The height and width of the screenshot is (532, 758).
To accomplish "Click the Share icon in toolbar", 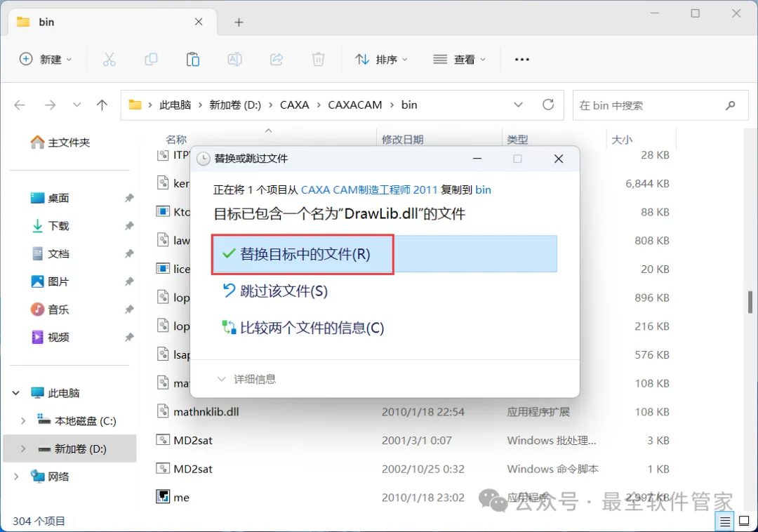I will click(x=277, y=60).
